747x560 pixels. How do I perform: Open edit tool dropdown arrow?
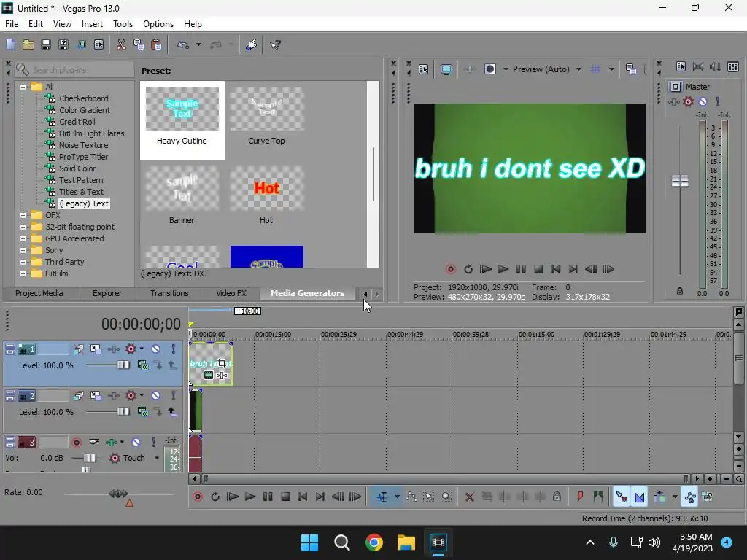point(397,497)
